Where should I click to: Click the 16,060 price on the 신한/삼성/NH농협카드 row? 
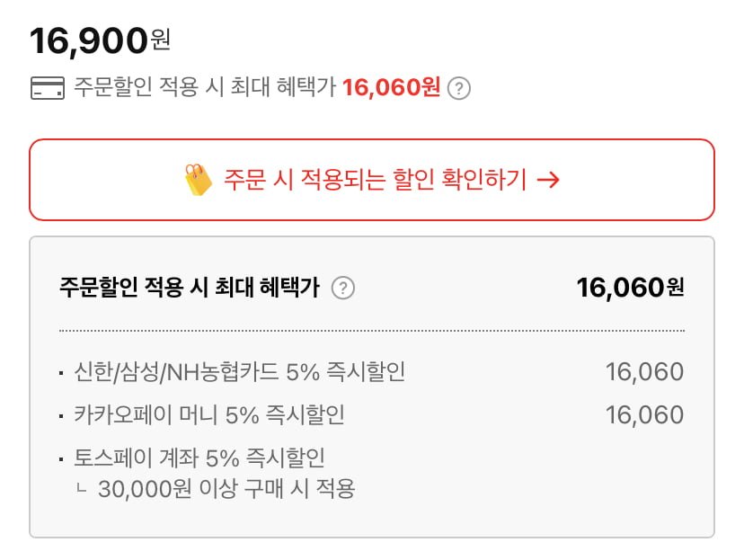[644, 371]
